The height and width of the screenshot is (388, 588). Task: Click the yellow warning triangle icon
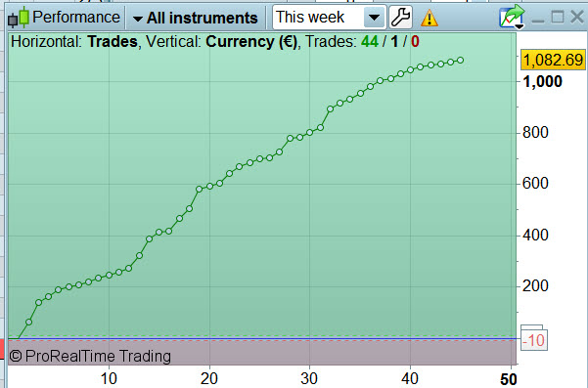[x=430, y=18]
